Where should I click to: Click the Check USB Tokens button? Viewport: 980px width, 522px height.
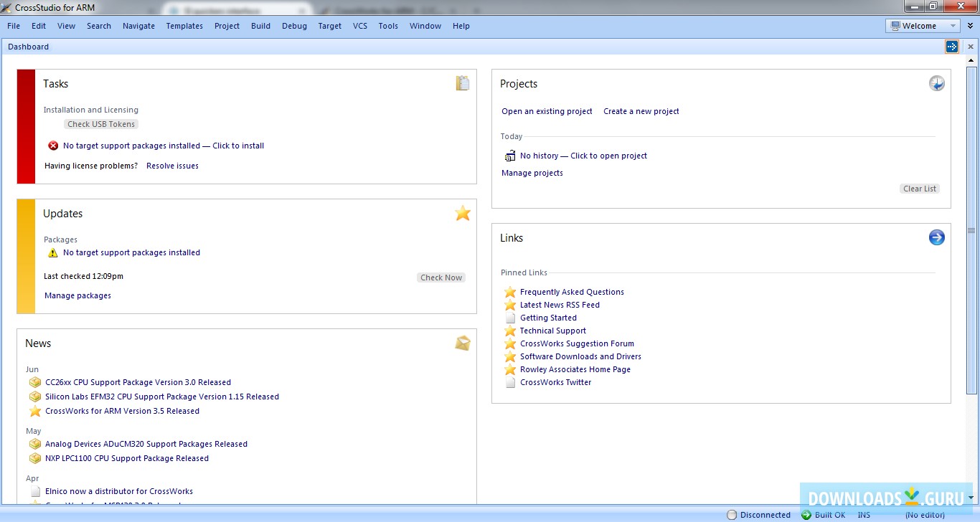pos(101,124)
